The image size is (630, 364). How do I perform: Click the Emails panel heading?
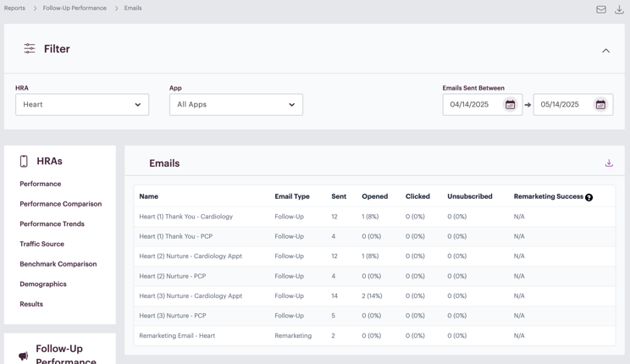click(164, 163)
